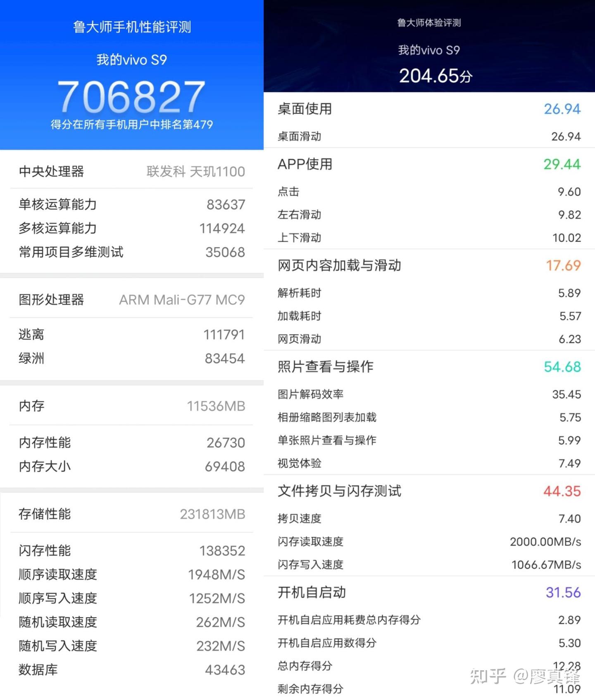This screenshot has width=595, height=700.
Task: Select the flash write speed "1066.67MB/s"
Action: point(546,565)
